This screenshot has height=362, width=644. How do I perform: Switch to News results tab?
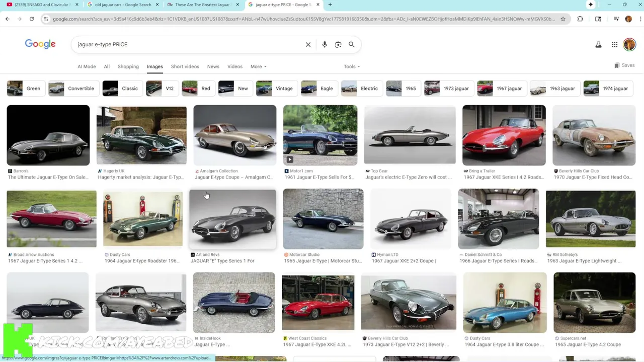tap(213, 66)
